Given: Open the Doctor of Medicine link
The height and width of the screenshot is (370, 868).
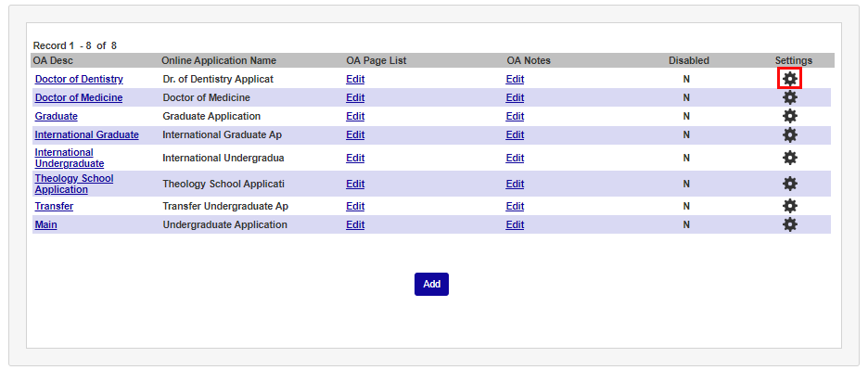Looking at the screenshot, I should tap(79, 98).
